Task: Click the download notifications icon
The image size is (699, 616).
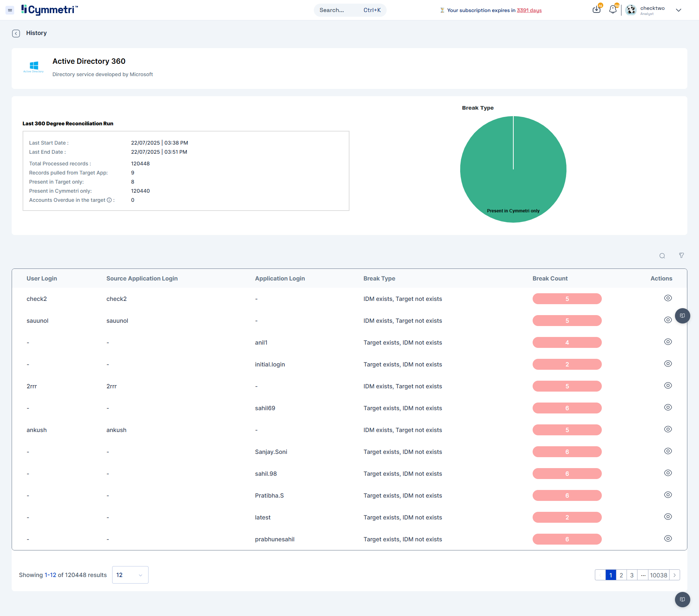Action: [596, 10]
